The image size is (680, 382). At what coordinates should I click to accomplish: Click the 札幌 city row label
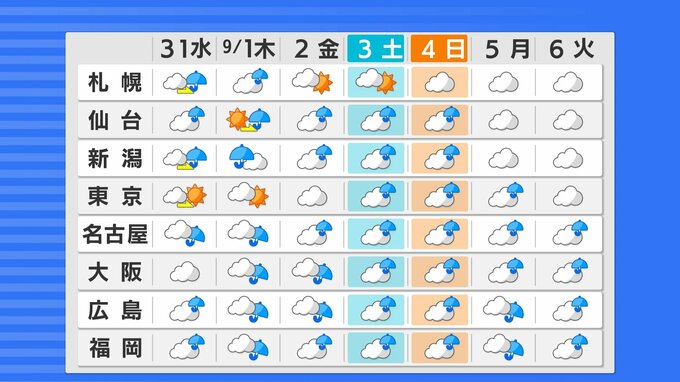click(115, 82)
